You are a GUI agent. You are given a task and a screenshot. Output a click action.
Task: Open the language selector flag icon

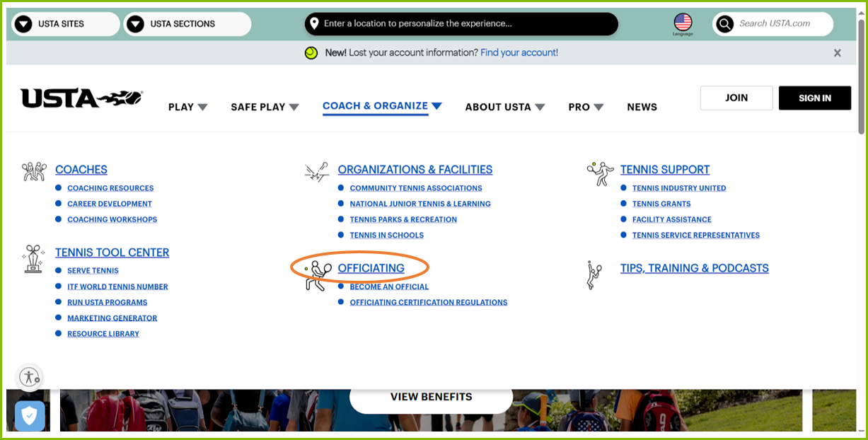click(683, 23)
